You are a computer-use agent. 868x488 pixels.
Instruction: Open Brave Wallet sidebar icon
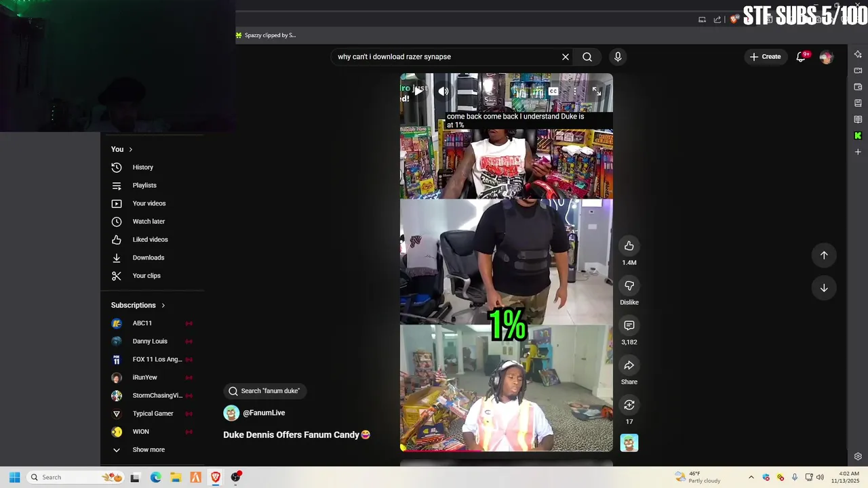(x=858, y=87)
